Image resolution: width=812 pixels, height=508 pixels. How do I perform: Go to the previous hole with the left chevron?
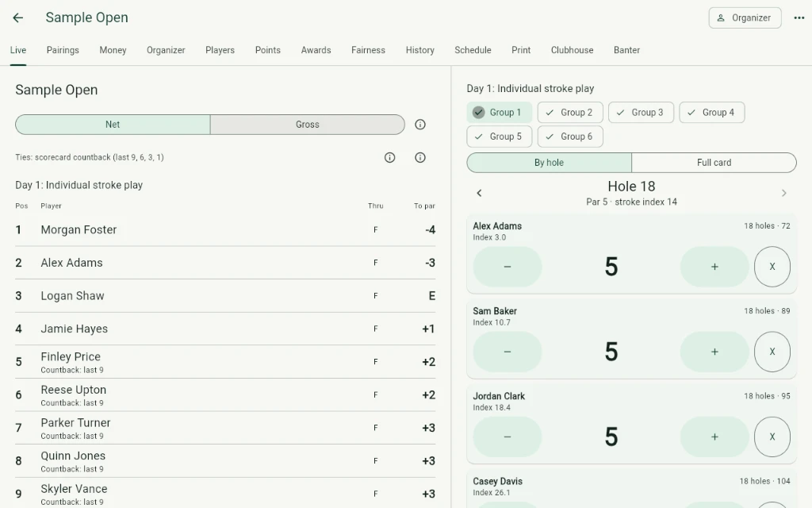(479, 194)
